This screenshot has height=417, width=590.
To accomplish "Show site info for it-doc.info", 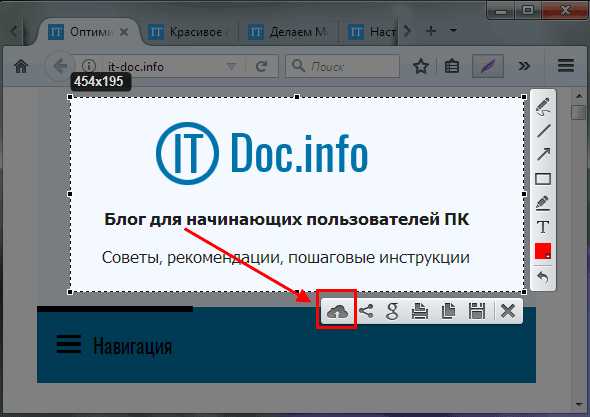I will tap(88, 66).
